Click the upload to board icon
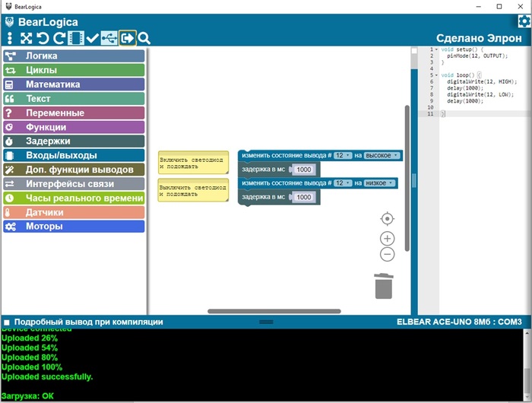This screenshot has height=403, width=532. (x=127, y=38)
